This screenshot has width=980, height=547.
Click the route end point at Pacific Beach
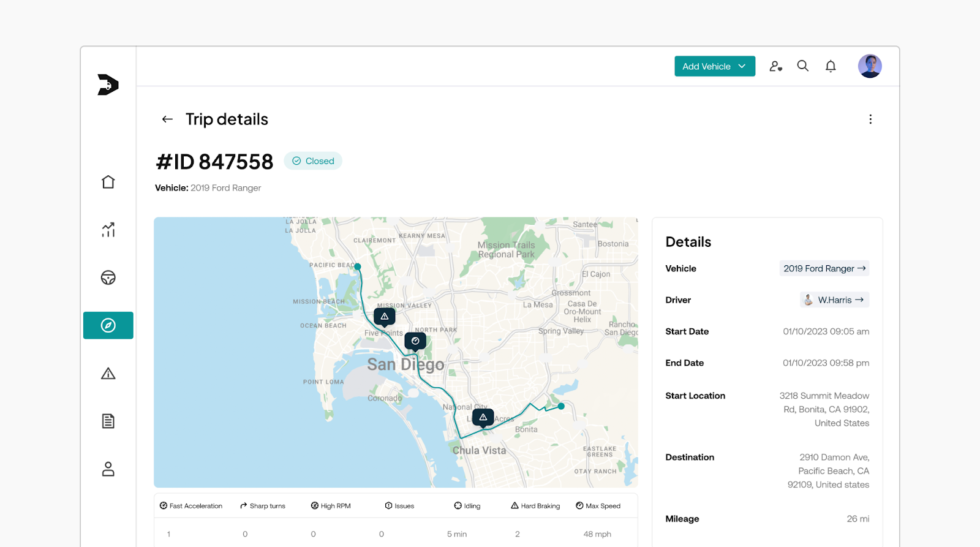pyautogui.click(x=358, y=267)
